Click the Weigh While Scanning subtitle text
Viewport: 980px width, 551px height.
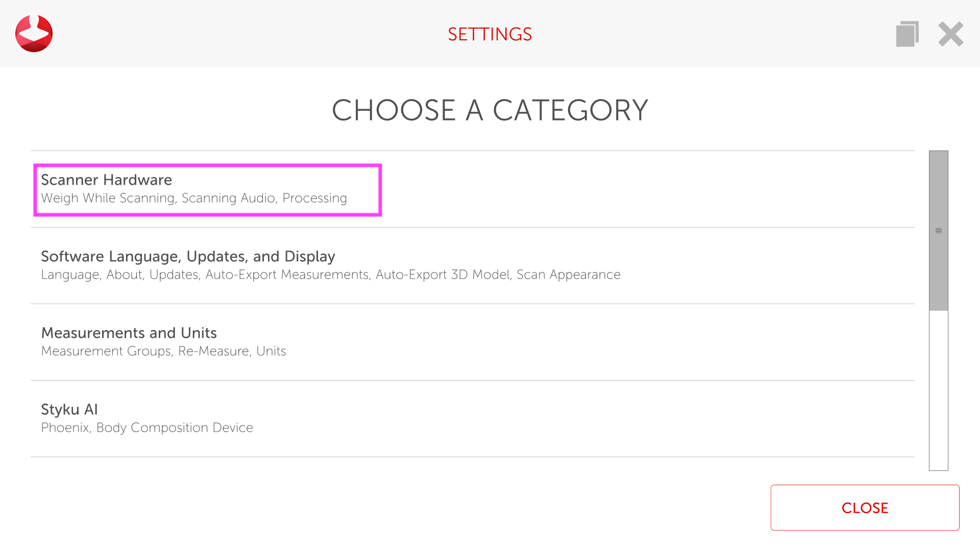pyautogui.click(x=108, y=198)
